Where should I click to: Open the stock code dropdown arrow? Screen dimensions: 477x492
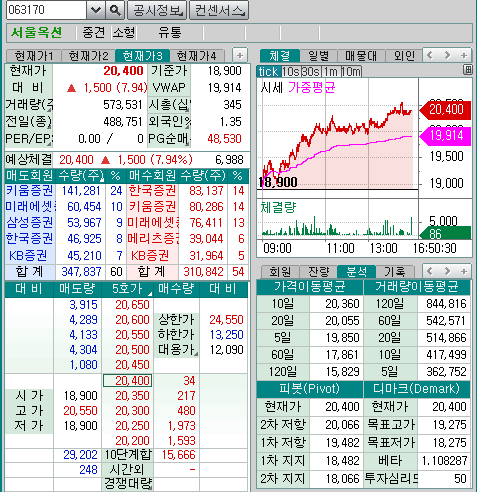tap(96, 10)
